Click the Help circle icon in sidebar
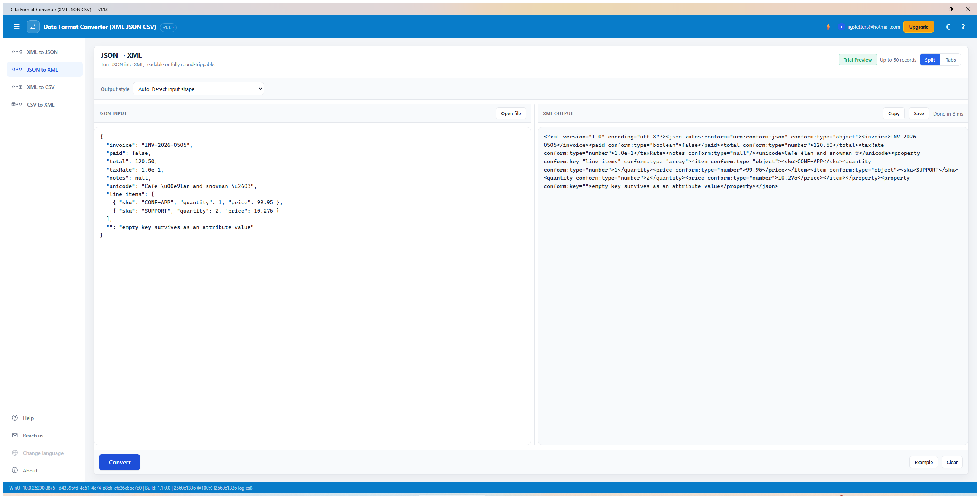Viewport: 980px width, 496px height. [15, 418]
